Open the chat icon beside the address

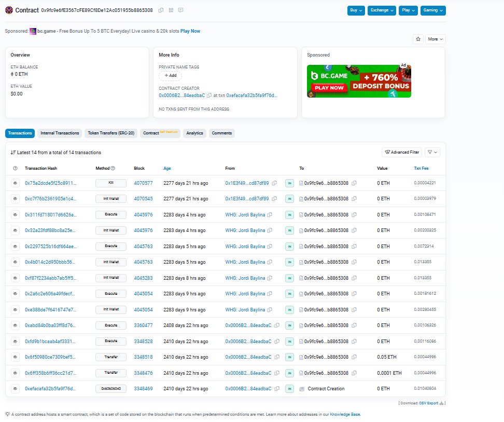(180, 10)
